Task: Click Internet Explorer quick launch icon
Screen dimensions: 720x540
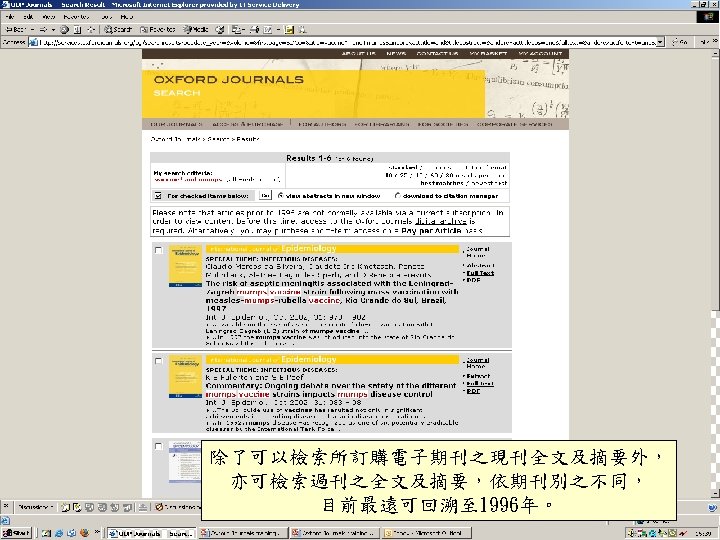Action: coord(59,533)
